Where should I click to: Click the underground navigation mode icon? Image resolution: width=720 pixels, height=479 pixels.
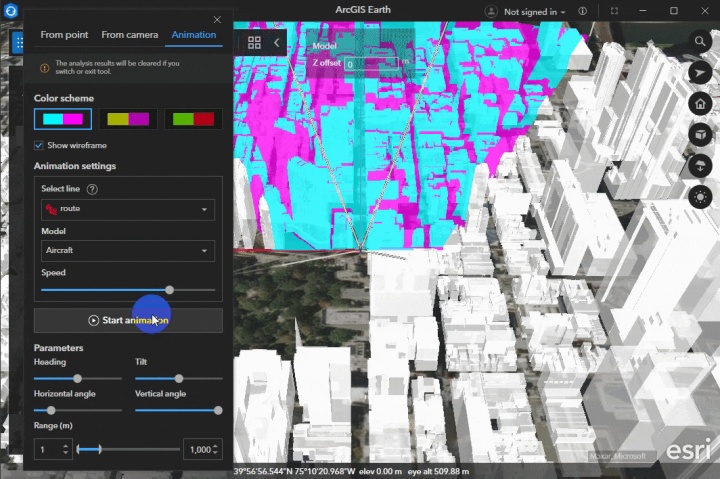700,166
